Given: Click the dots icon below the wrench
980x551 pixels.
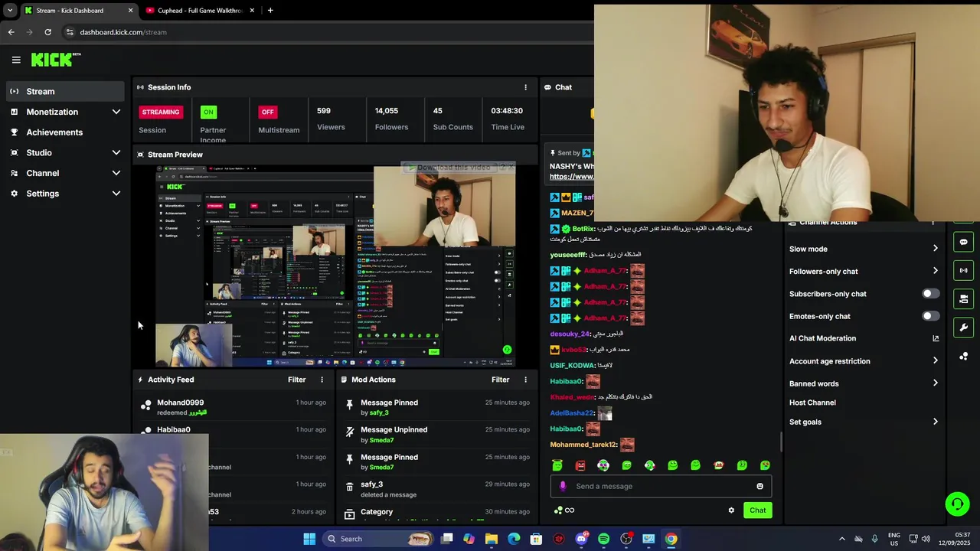Looking at the screenshot, I should 963,356.
